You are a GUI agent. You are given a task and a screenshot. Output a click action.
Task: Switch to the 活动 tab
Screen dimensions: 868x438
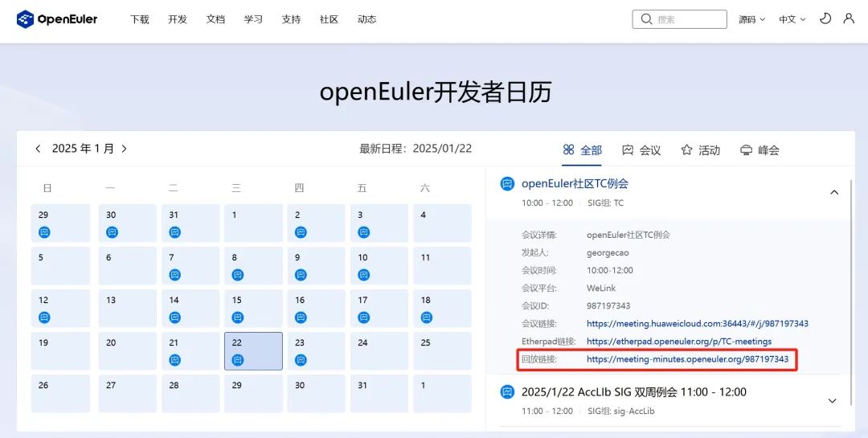[x=700, y=149]
